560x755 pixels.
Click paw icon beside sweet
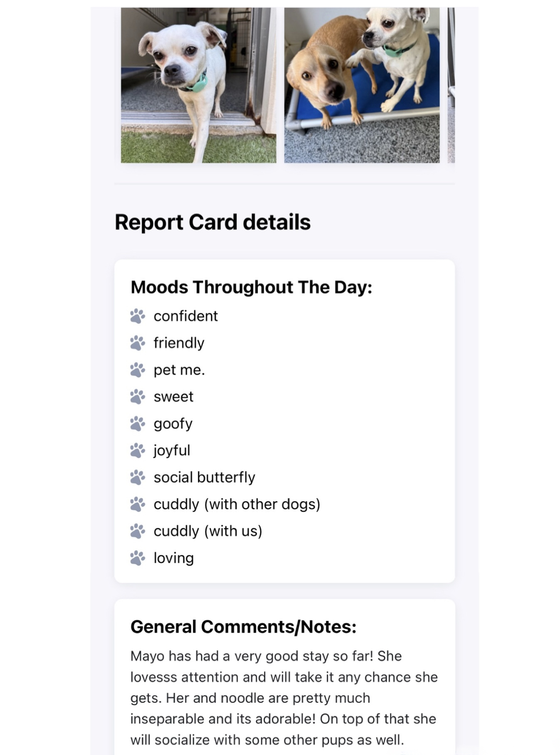click(x=138, y=397)
